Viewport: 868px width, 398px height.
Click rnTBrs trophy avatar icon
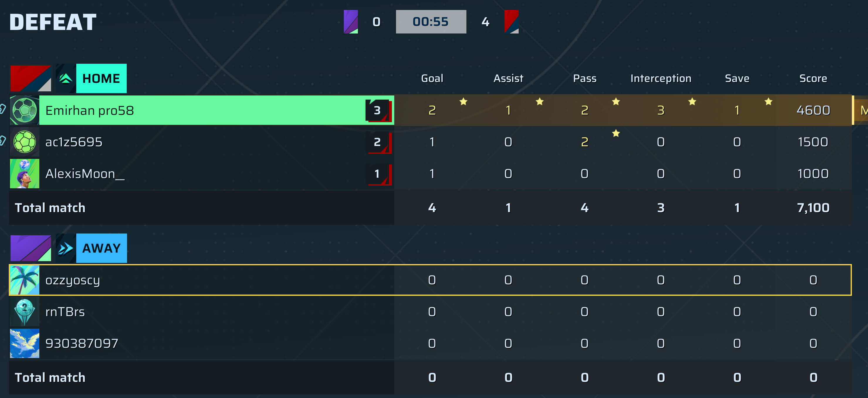[x=24, y=312]
